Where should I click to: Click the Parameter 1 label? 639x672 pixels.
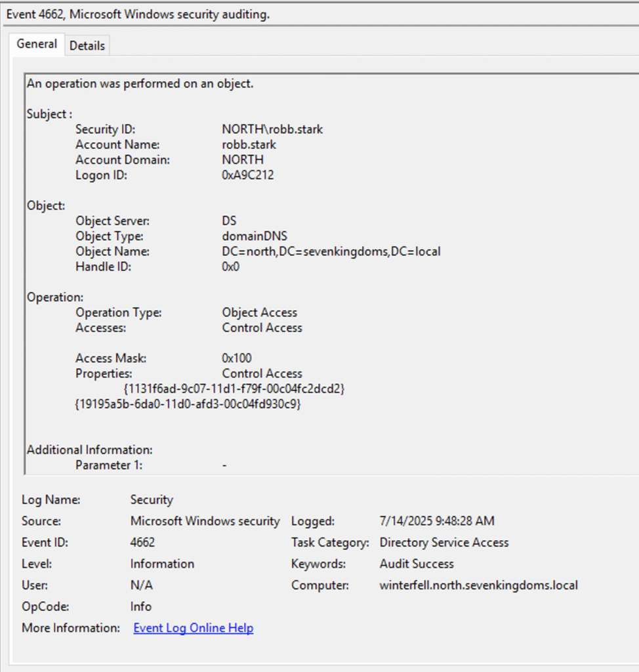tap(109, 465)
